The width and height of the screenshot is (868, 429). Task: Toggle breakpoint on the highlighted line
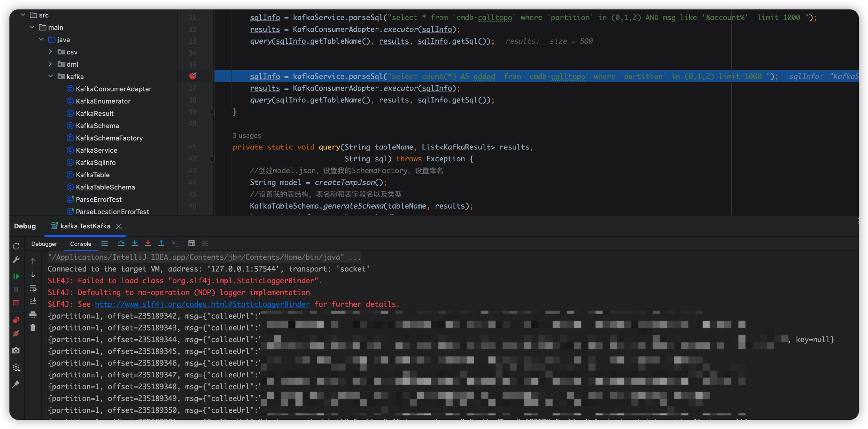point(193,76)
